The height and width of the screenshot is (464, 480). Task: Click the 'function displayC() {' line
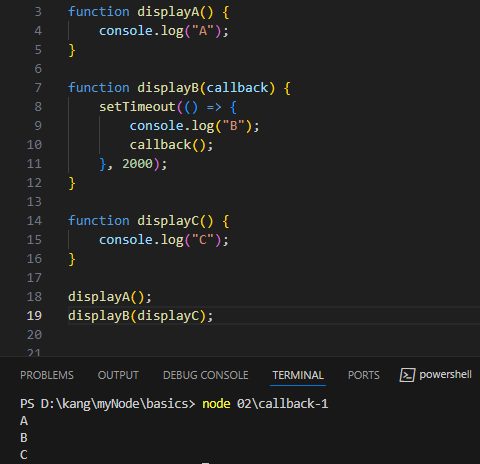click(x=149, y=221)
